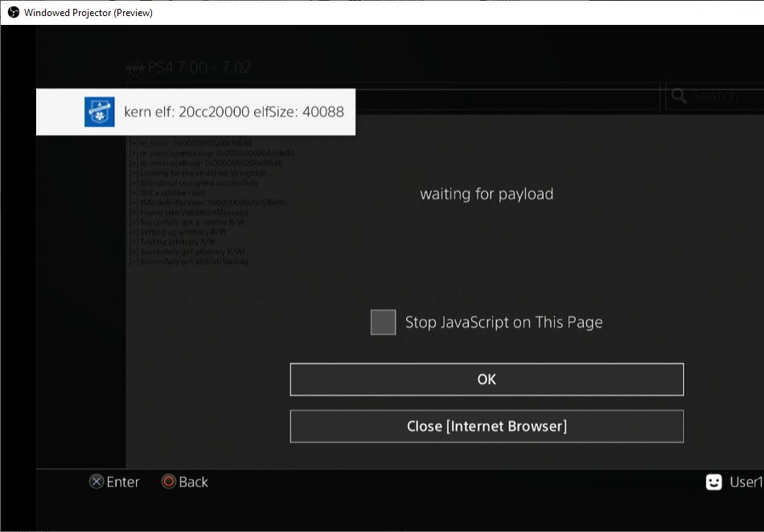Click the User1 smiley avatar icon

pyautogui.click(x=714, y=482)
